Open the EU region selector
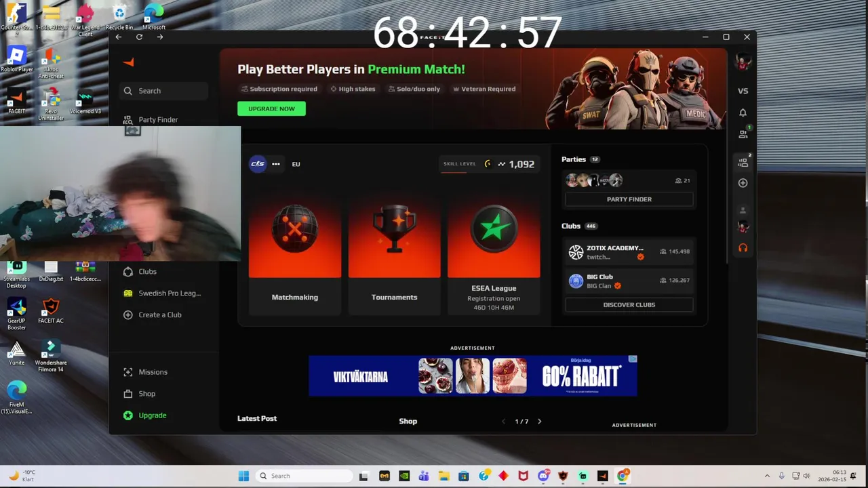The width and height of the screenshot is (868, 488). (296, 164)
